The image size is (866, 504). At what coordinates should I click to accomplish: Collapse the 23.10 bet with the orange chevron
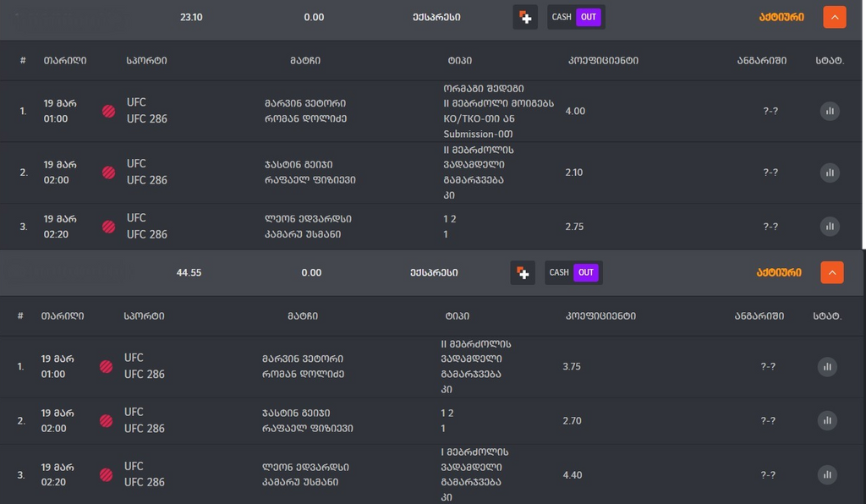[x=834, y=17]
